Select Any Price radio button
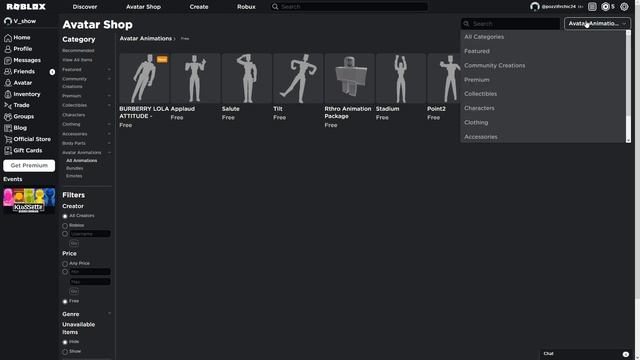Image resolution: width=640 pixels, height=360 pixels. 65,264
